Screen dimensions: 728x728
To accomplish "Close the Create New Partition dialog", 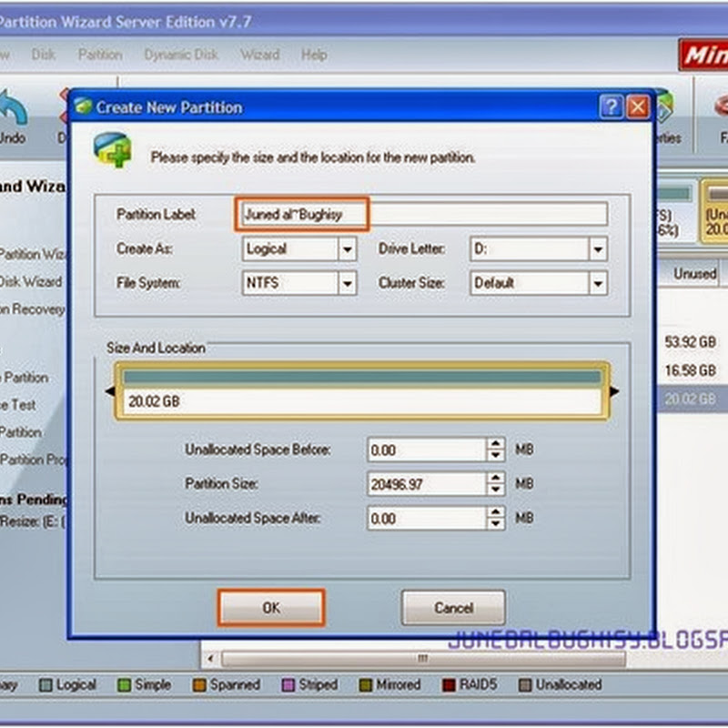I will pos(638,107).
